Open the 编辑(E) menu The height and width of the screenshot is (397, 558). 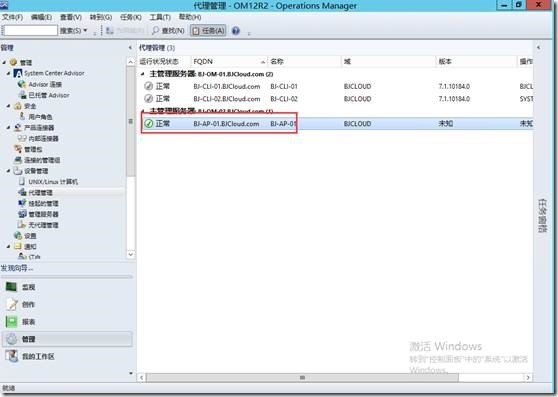(x=41, y=17)
